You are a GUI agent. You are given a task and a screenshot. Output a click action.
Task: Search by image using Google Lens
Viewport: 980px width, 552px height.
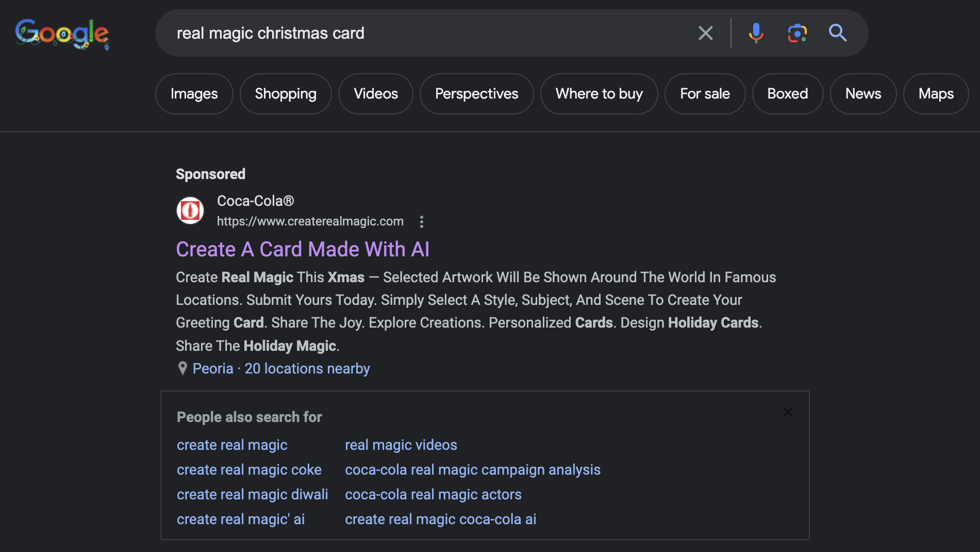point(796,33)
